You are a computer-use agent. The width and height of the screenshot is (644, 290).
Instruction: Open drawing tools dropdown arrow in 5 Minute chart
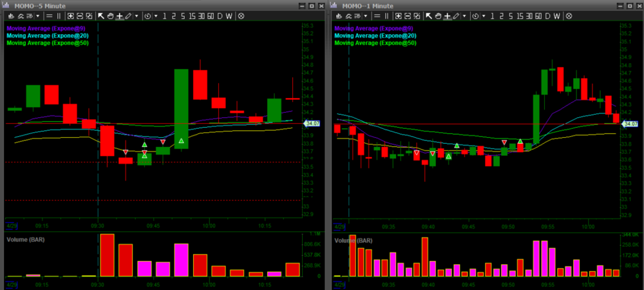click(x=137, y=15)
